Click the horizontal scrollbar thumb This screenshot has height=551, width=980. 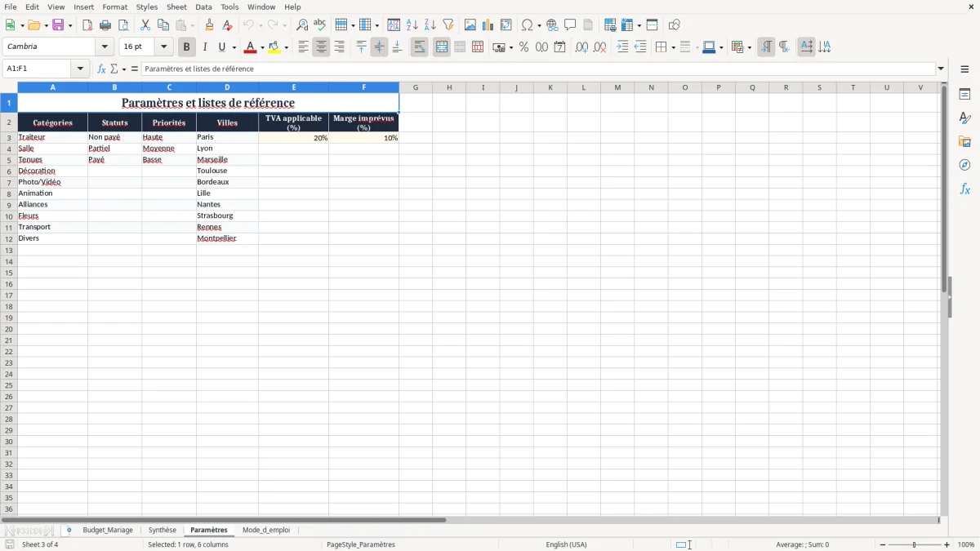click(224, 520)
